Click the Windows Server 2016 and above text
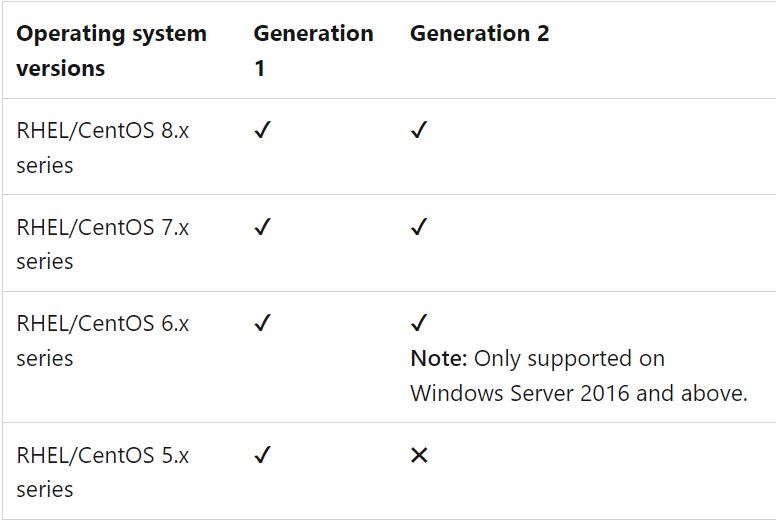Image resolution: width=776 pixels, height=521 pixels. [x=579, y=393]
